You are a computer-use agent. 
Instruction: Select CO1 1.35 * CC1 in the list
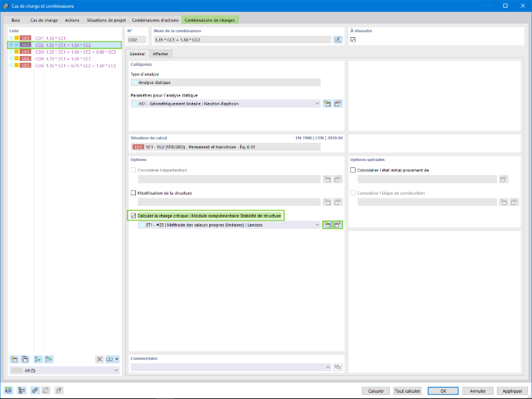[x=64, y=38]
